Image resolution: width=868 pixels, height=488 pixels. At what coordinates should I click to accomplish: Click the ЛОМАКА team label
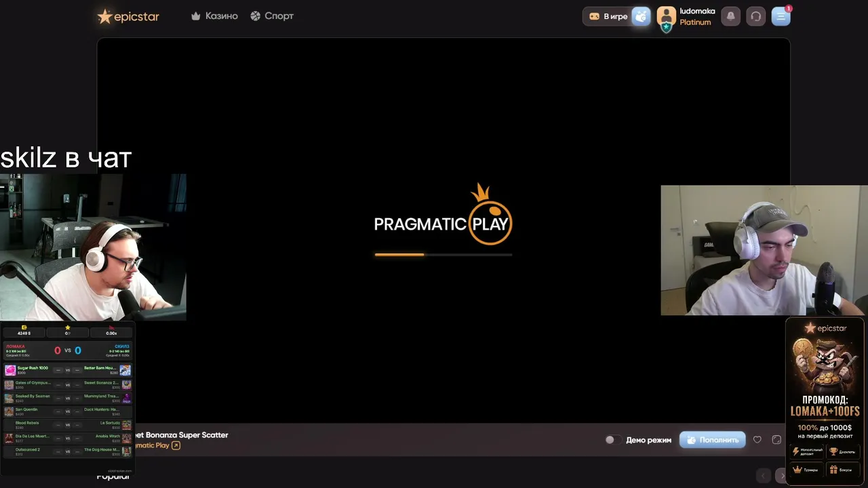[15, 346]
